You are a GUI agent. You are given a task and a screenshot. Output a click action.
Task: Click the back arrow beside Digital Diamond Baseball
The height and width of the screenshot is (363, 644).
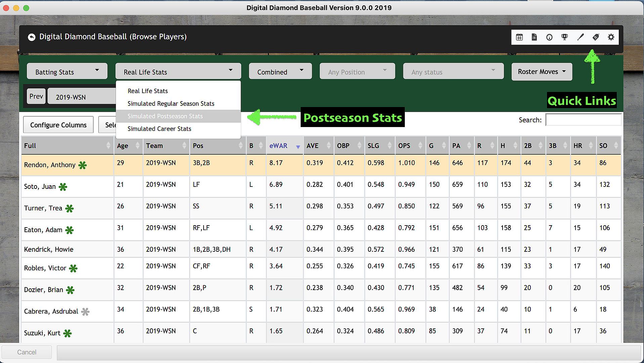click(x=32, y=37)
